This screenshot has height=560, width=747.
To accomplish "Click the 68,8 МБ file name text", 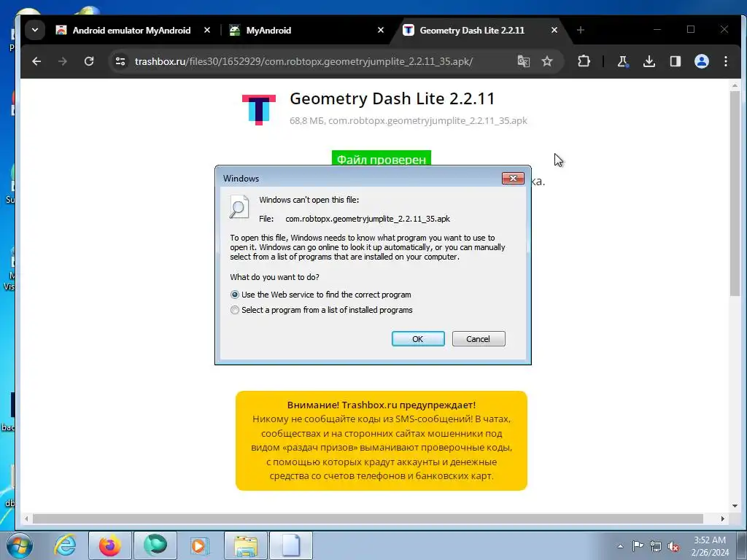I will coord(409,120).
